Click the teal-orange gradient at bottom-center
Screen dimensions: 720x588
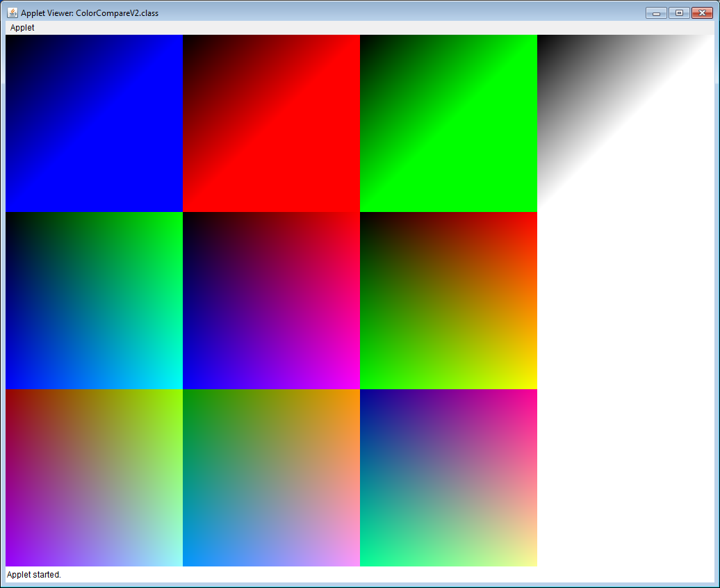271,477
